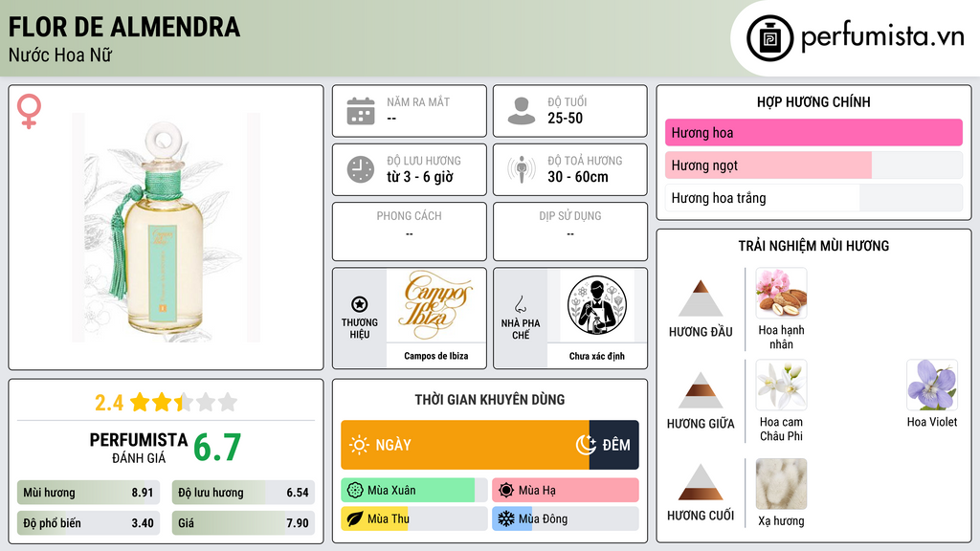Click the Mùa Thu season bar
Image resolution: width=980 pixels, height=551 pixels.
click(x=413, y=518)
